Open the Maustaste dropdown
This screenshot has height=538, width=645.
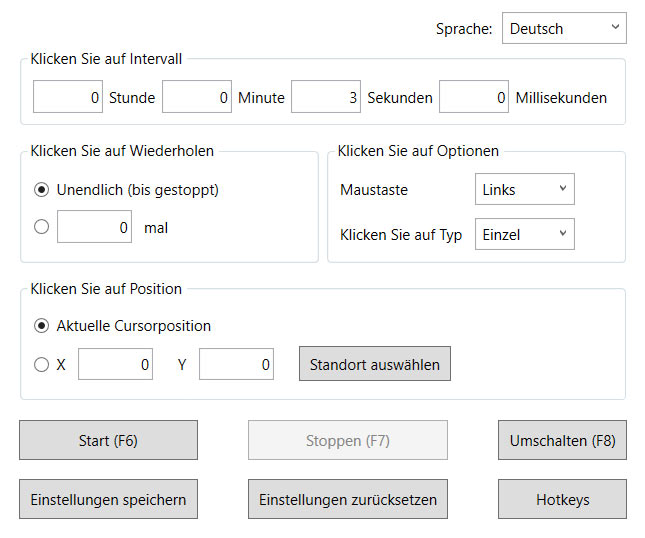[x=524, y=189]
